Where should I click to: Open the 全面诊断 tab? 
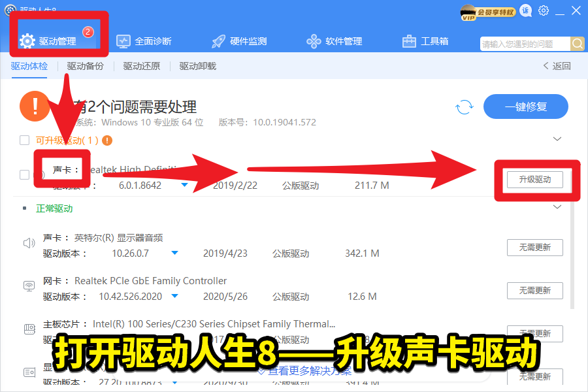tap(144, 41)
